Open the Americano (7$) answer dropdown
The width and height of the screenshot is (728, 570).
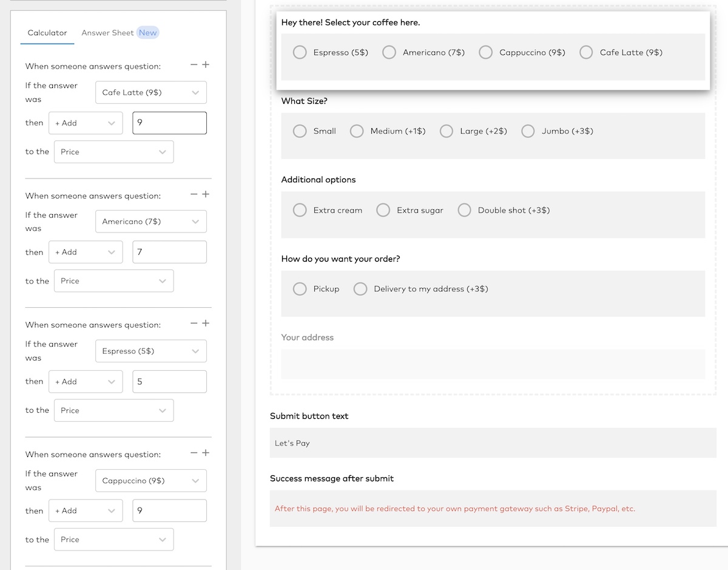(x=151, y=222)
